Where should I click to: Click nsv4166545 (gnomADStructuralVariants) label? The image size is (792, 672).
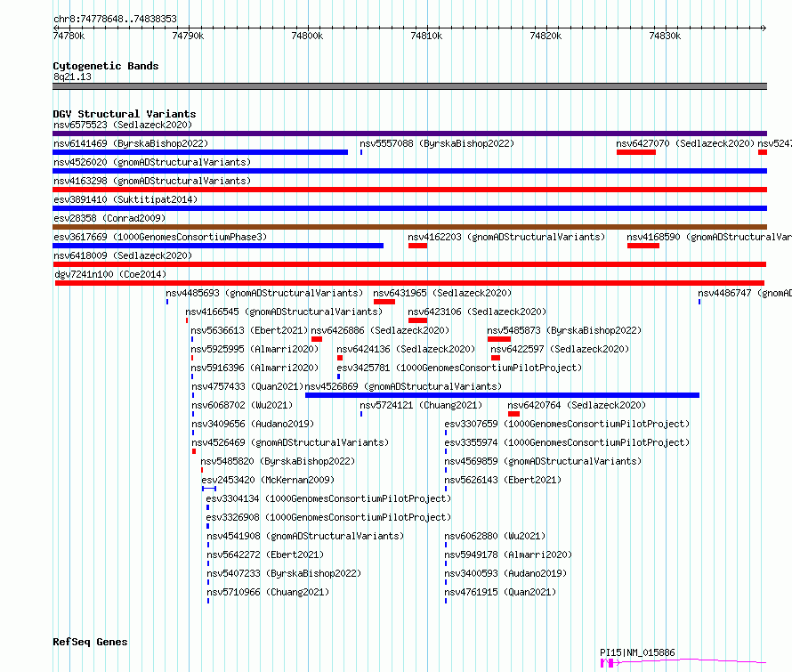click(285, 312)
